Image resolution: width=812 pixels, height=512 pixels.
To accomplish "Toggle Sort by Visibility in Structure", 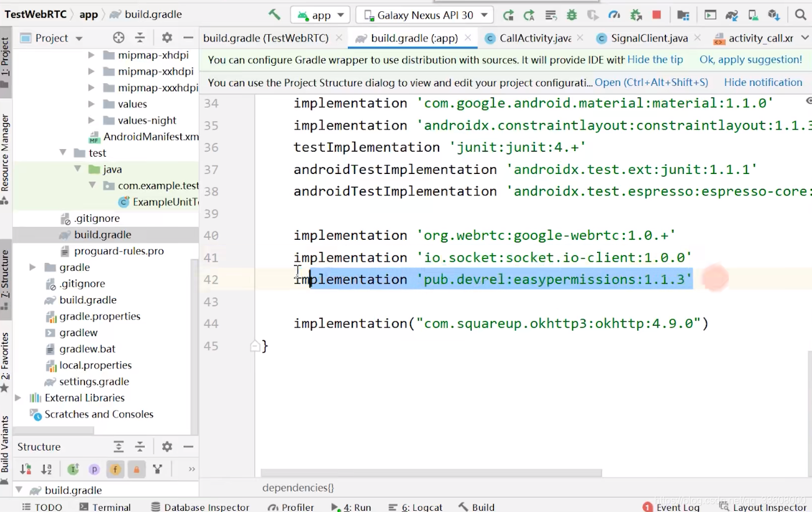I will [x=25, y=469].
